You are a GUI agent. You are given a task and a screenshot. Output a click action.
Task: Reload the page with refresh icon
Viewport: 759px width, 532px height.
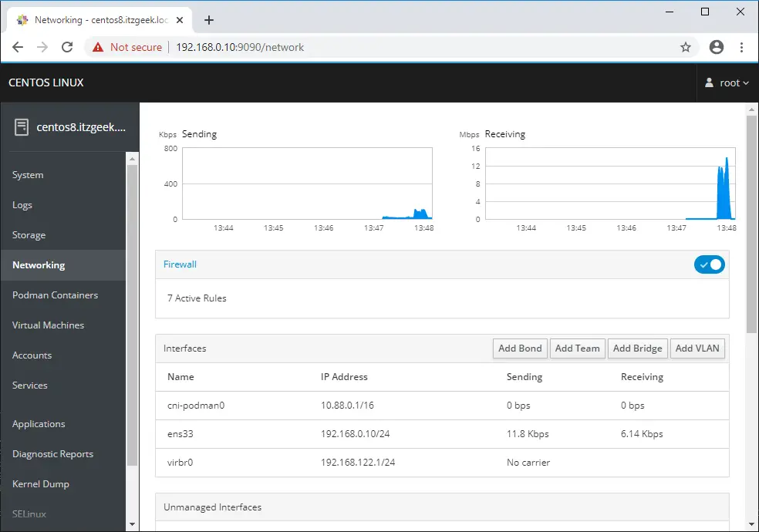(67, 47)
